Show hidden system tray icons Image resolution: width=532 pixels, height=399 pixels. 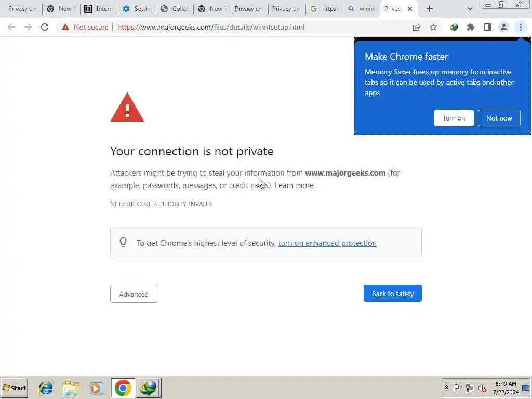tap(446, 388)
